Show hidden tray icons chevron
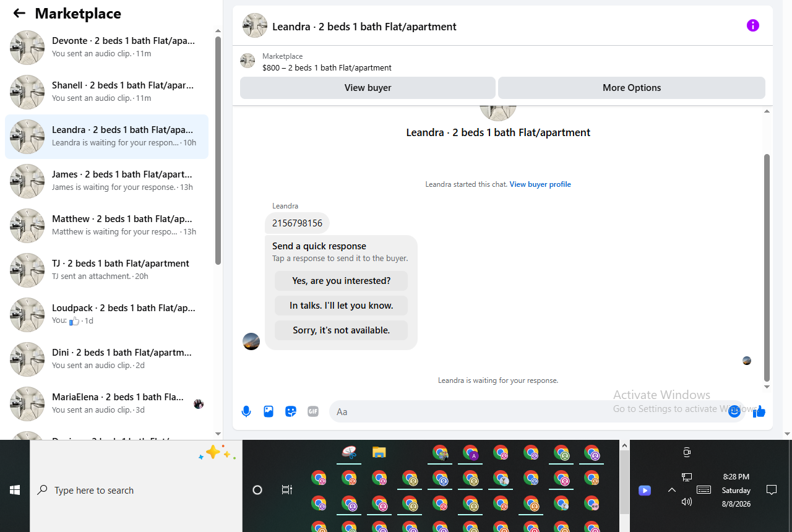Image resolution: width=792 pixels, height=532 pixels. click(672, 490)
